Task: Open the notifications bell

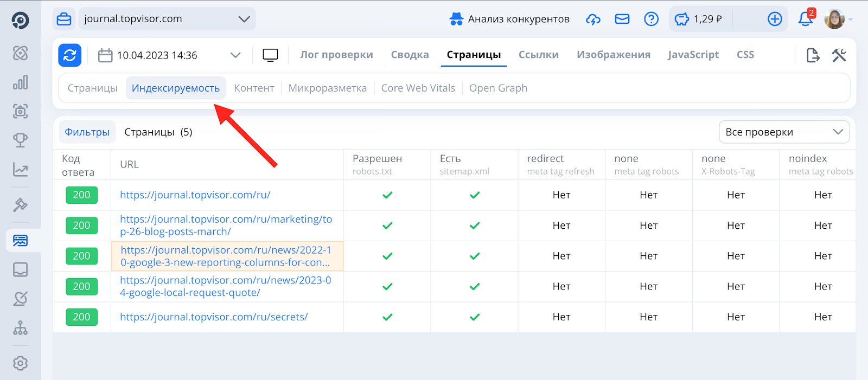Action: [805, 19]
